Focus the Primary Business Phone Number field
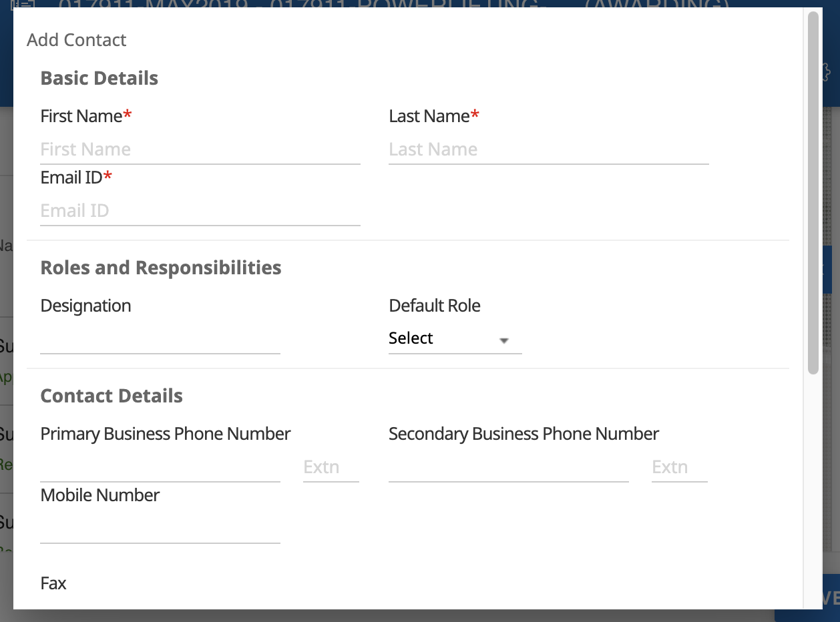The width and height of the screenshot is (840, 622). point(160,467)
